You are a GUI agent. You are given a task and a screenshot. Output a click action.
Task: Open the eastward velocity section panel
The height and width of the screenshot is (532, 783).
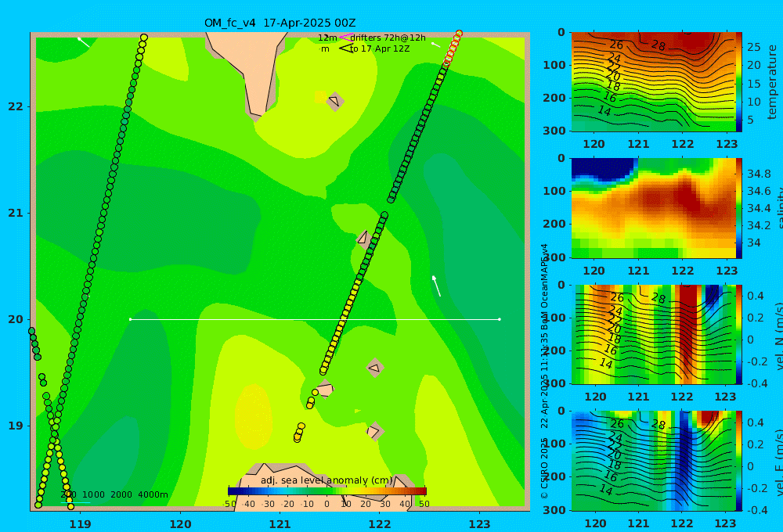(x=653, y=461)
